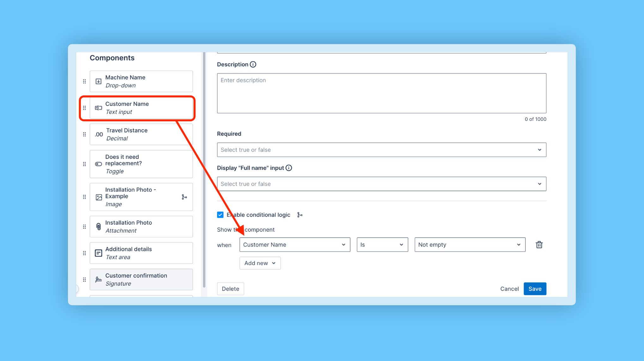
Task: Open the Is operator dropdown
Action: point(382,245)
